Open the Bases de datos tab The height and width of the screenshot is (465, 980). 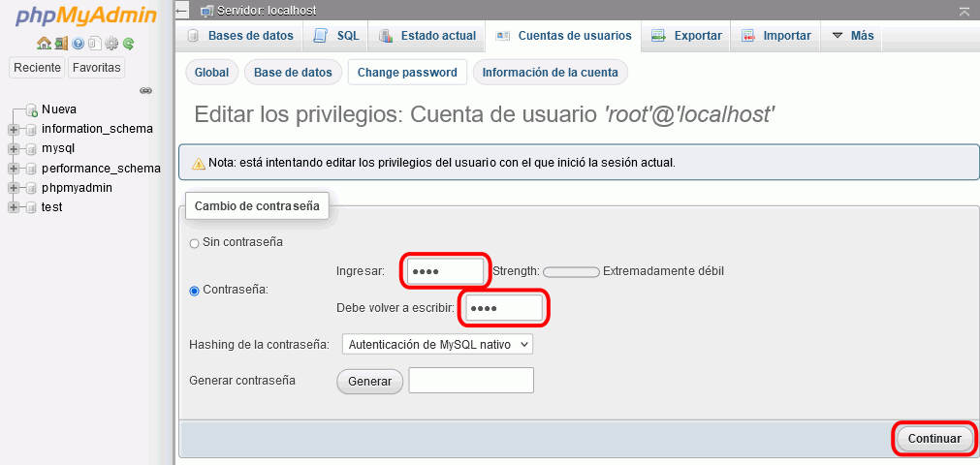(240, 36)
